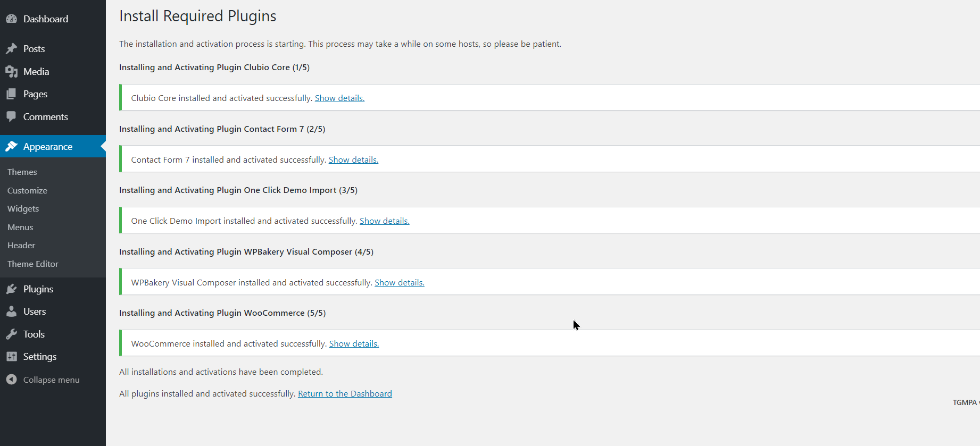Click the Plugins plug icon
The width and height of the screenshot is (980, 446).
point(11,289)
